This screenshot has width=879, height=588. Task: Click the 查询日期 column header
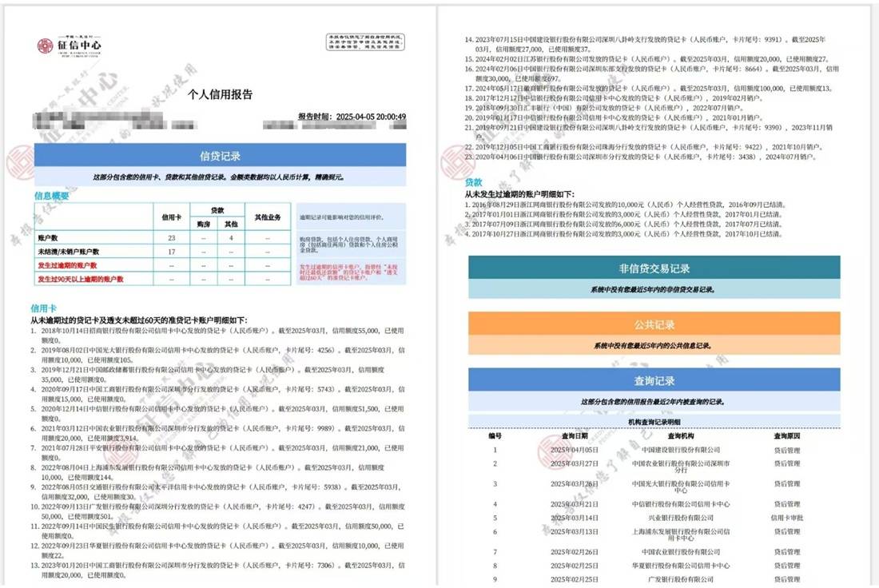[575, 435]
